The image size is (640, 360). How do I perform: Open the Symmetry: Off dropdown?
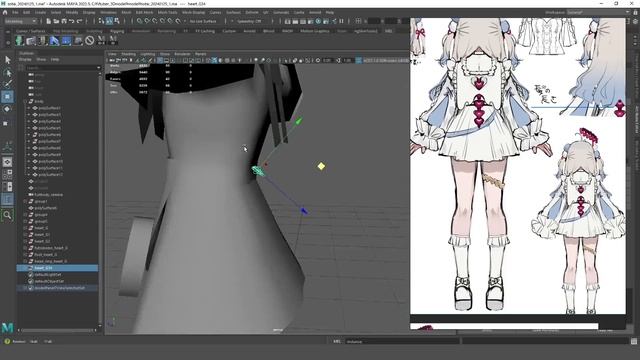(249, 21)
